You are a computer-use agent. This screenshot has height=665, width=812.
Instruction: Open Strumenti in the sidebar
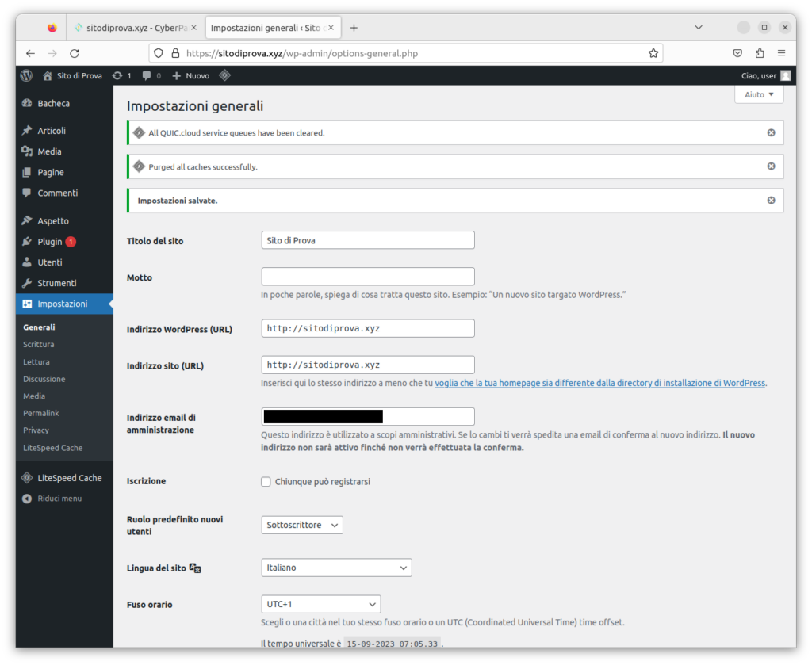tap(64, 283)
